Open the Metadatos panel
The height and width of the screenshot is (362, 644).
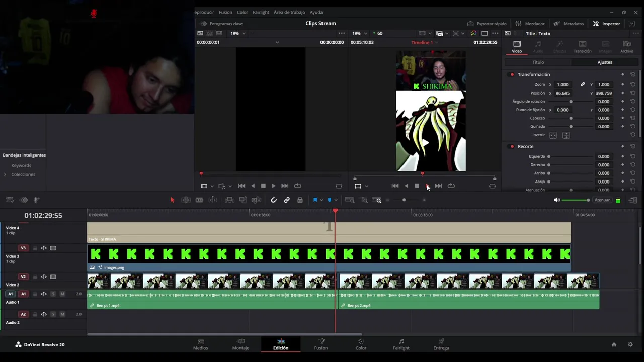569,24
